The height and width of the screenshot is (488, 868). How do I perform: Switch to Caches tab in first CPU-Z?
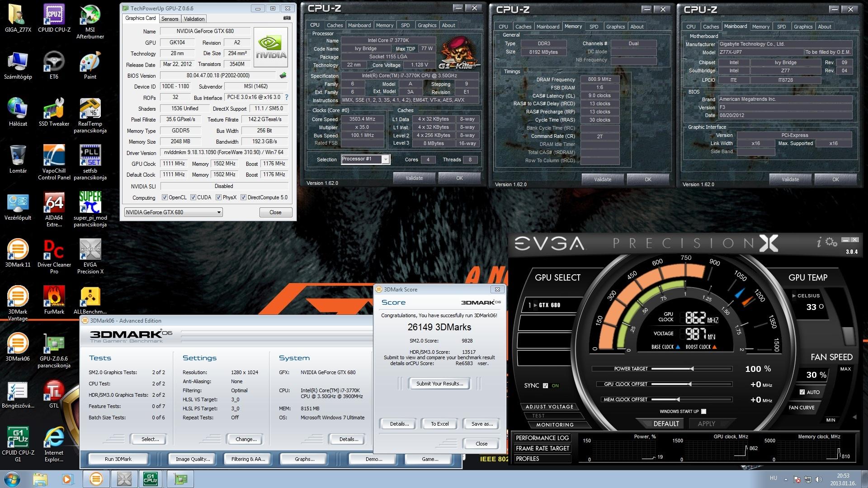click(x=335, y=25)
